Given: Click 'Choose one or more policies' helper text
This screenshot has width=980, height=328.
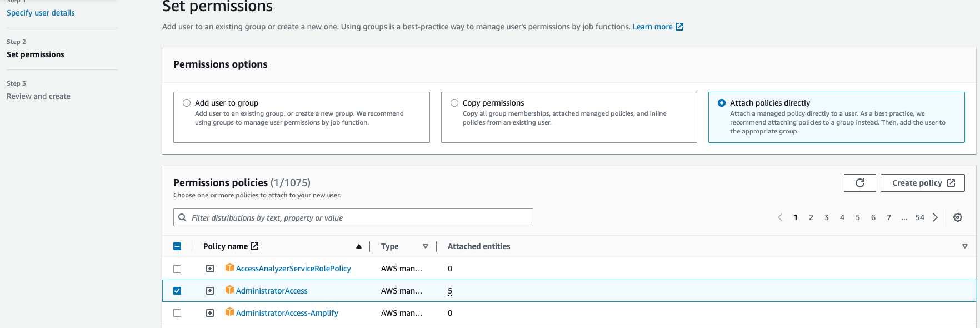Looking at the screenshot, I should click(257, 195).
